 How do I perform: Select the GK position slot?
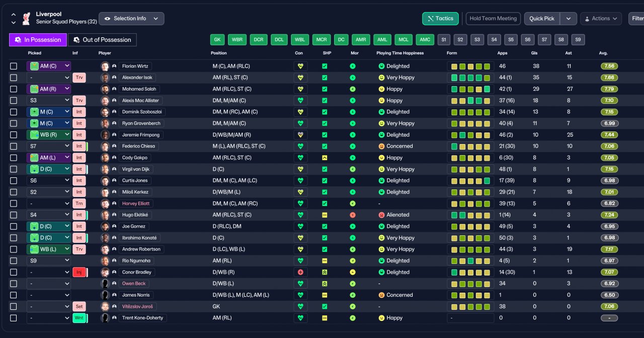217,40
